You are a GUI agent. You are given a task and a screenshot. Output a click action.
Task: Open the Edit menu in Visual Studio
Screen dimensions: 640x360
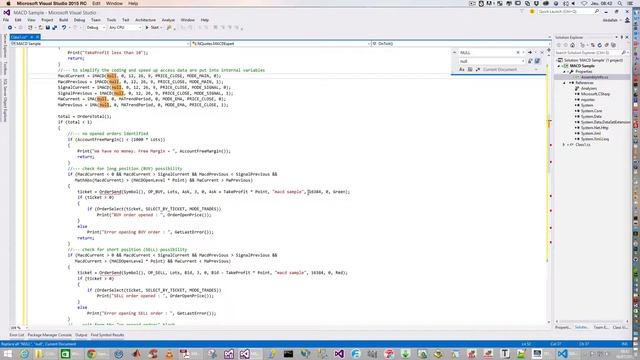click(x=18, y=20)
